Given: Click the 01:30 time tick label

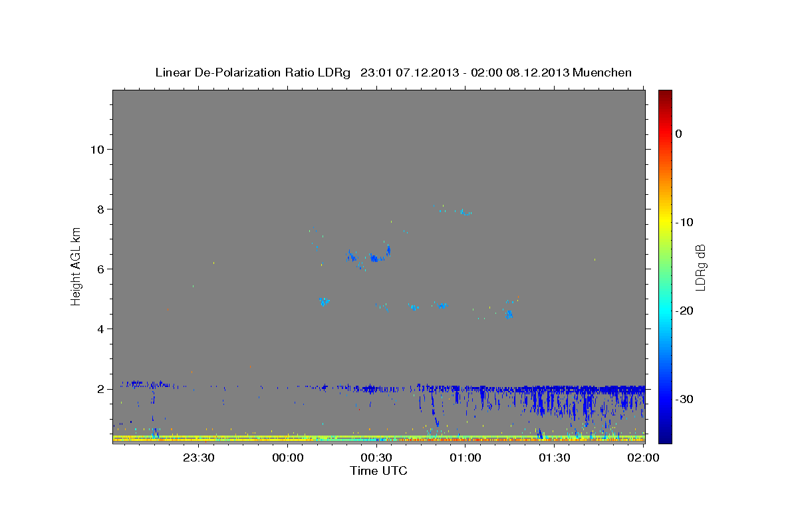Looking at the screenshot, I should pyautogui.click(x=554, y=458).
